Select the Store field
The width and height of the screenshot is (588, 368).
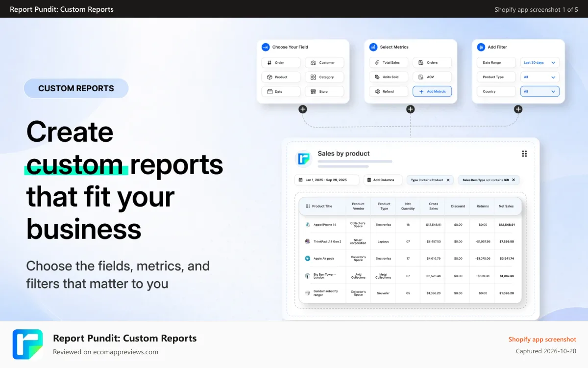click(x=324, y=91)
